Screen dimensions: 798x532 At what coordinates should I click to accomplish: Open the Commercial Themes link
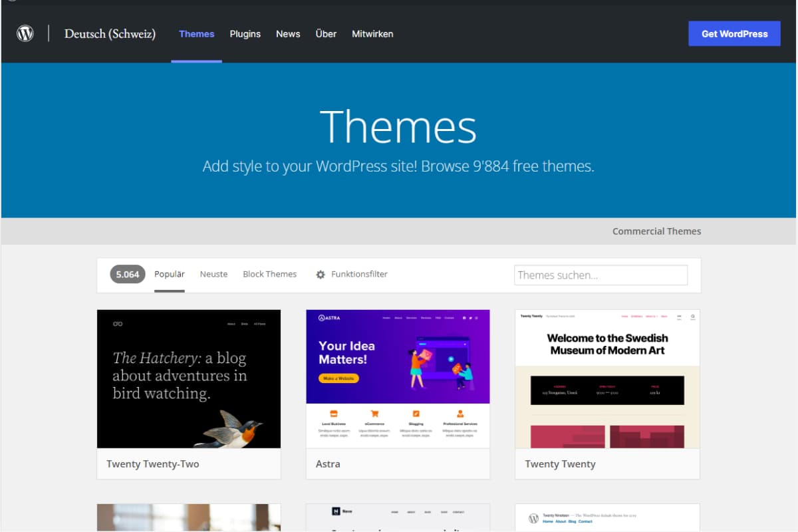tap(656, 231)
